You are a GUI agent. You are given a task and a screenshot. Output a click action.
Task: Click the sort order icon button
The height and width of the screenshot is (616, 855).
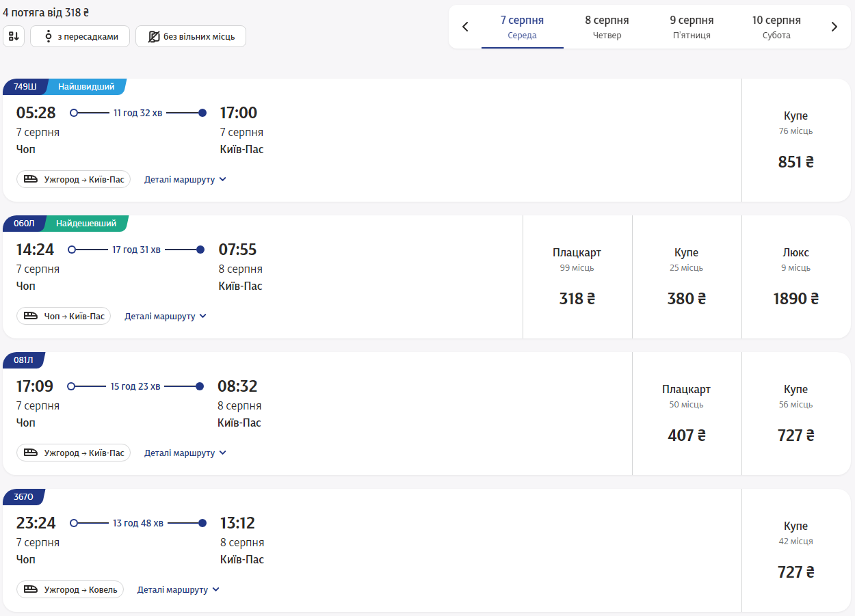[x=14, y=36]
